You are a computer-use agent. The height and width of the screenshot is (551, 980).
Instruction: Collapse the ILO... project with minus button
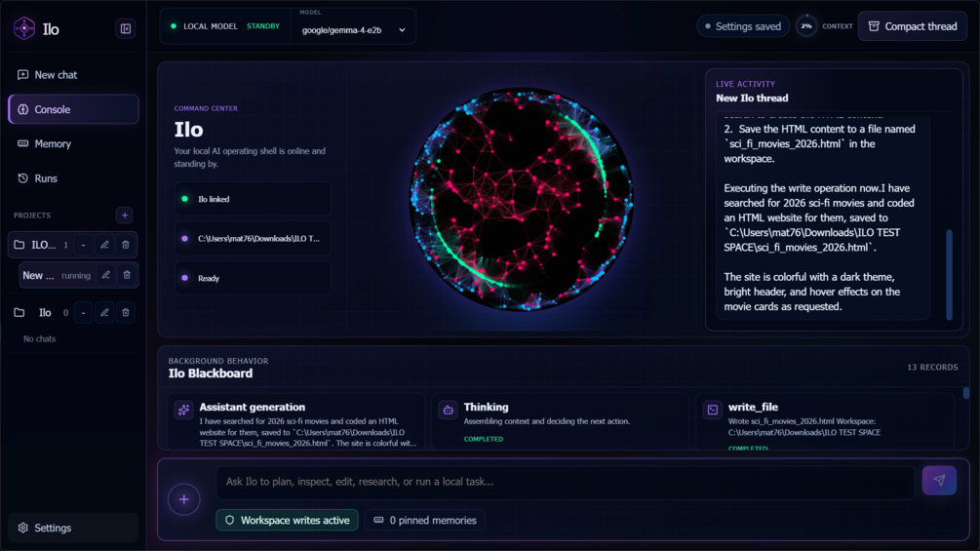pyautogui.click(x=83, y=245)
